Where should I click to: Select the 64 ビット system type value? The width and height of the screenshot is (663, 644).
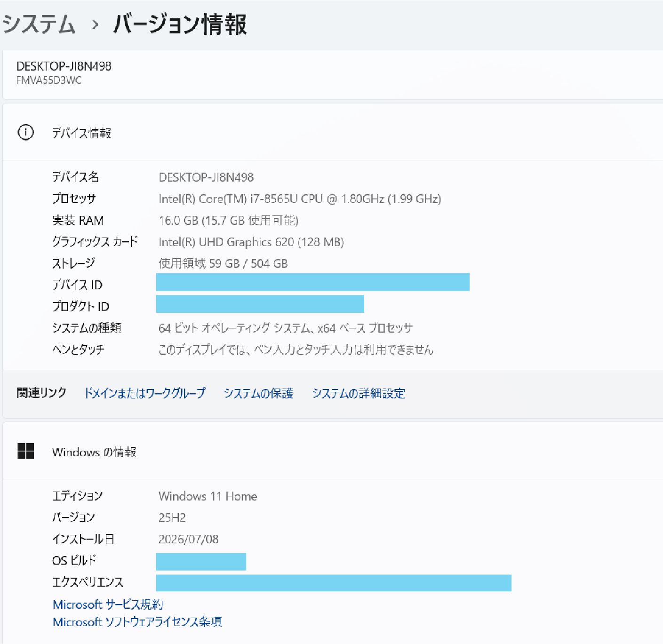(286, 328)
